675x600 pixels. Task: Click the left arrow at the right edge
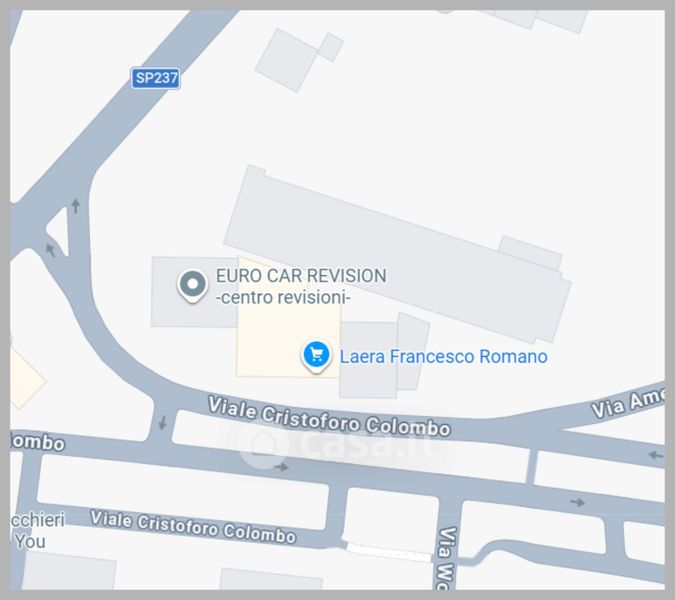tap(656, 455)
